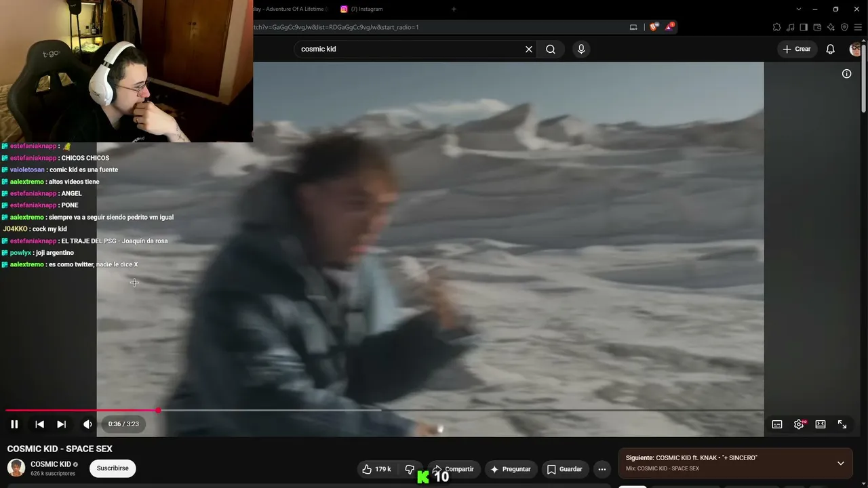This screenshot has width=868, height=488.
Task: Open the tab search dropdown chevron
Action: point(800,9)
